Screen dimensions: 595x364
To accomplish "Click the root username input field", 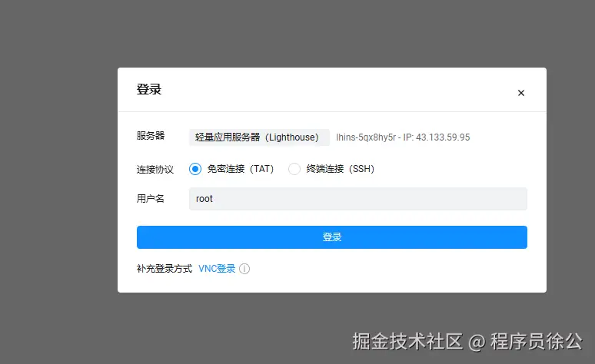I will tap(357, 199).
